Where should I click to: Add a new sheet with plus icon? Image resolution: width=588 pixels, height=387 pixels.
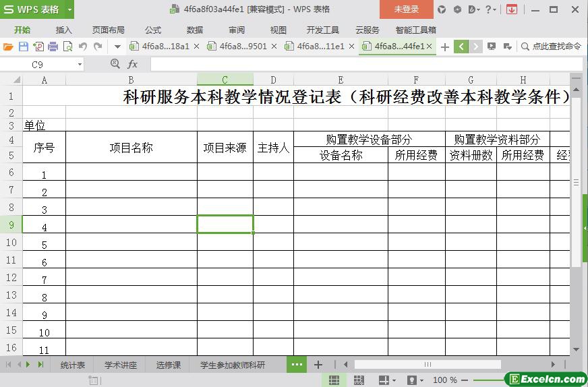pos(318,365)
